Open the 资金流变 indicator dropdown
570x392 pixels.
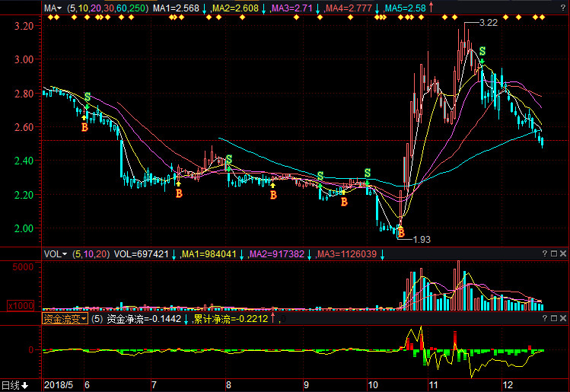click(x=65, y=319)
